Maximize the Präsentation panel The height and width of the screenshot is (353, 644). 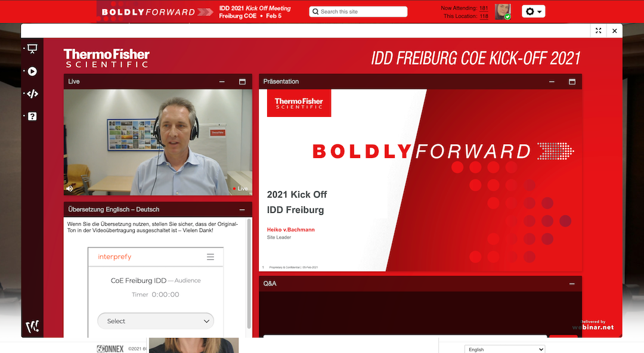click(x=572, y=82)
